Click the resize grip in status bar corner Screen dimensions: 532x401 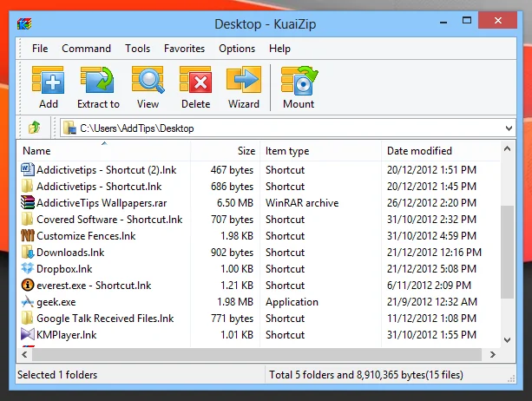tap(511, 378)
